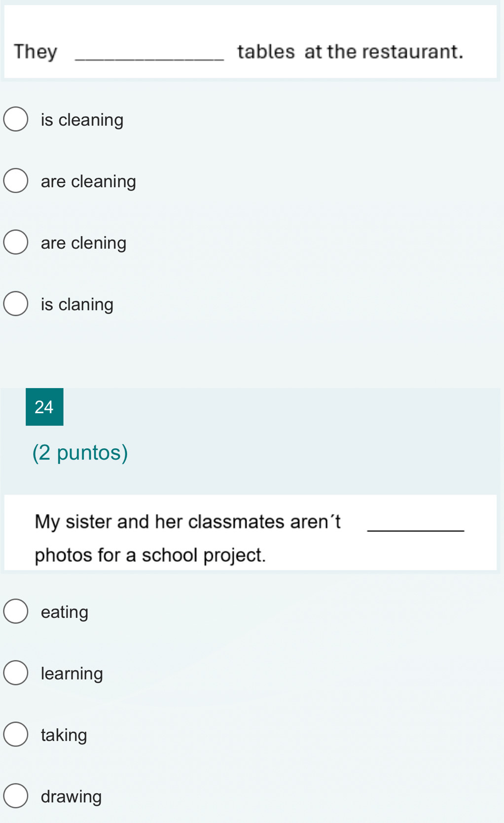This screenshot has height=823, width=504.
Task: Click the 'are cleaning' answer label text
Action: pyautogui.click(x=88, y=181)
